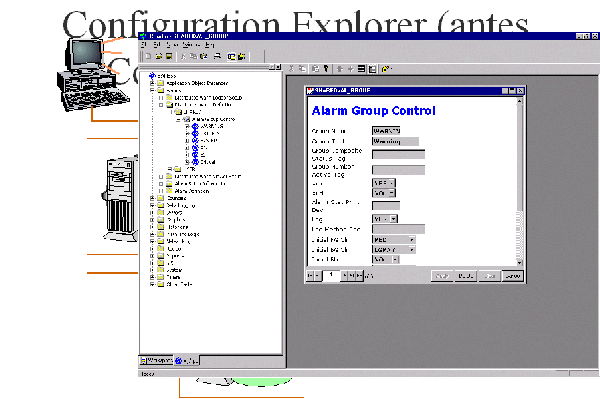Viewport: 600px width, 399px height.
Task: Click the Print icon in main toolbar
Action: pyautogui.click(x=217, y=56)
